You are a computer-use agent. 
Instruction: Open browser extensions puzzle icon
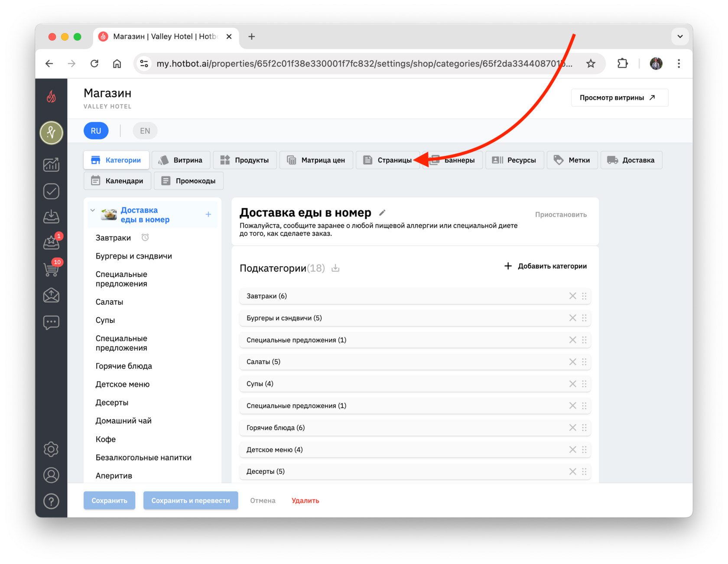pos(622,64)
